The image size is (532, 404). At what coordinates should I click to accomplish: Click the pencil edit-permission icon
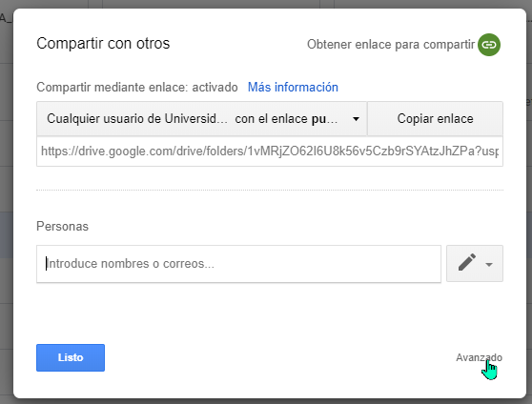(x=467, y=262)
